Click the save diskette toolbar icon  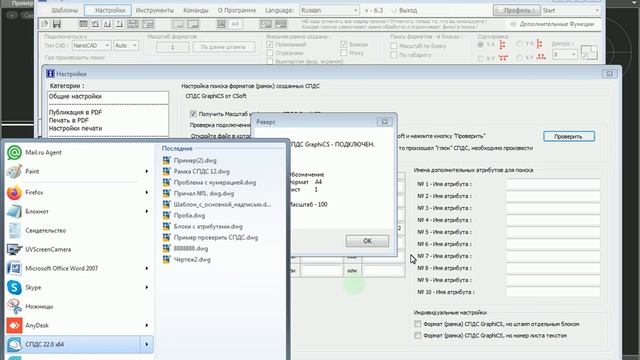pyautogui.click(x=57, y=24)
